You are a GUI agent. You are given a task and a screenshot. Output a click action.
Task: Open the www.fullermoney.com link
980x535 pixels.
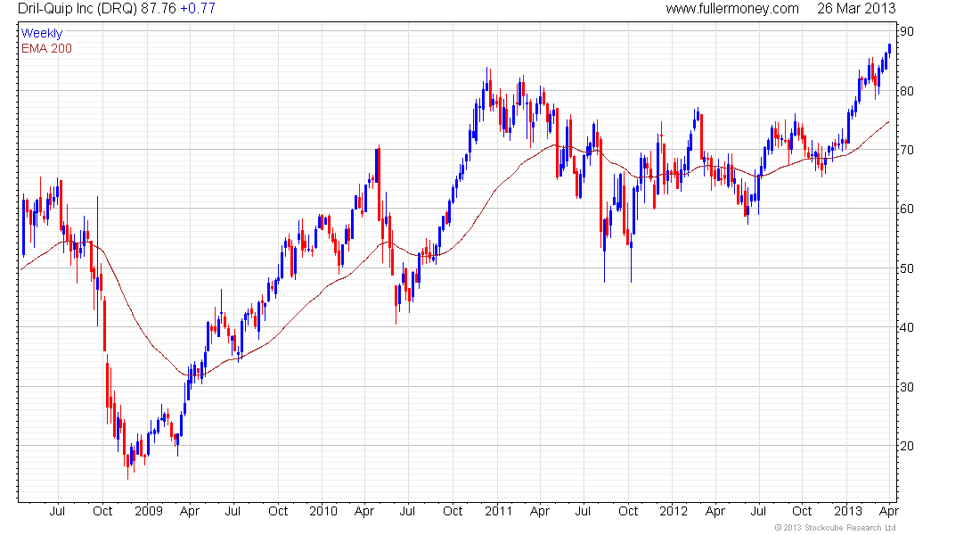tap(731, 9)
